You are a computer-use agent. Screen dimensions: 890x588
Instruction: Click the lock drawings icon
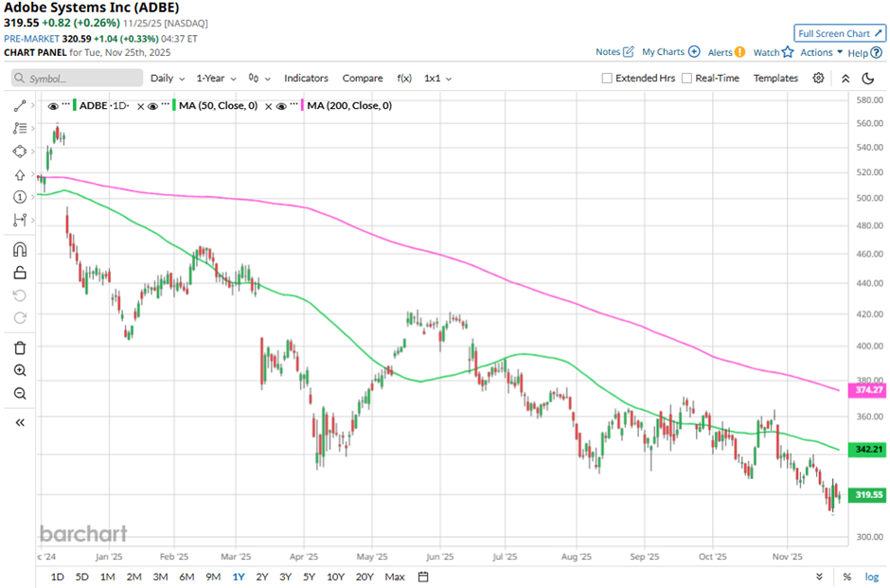[x=20, y=273]
